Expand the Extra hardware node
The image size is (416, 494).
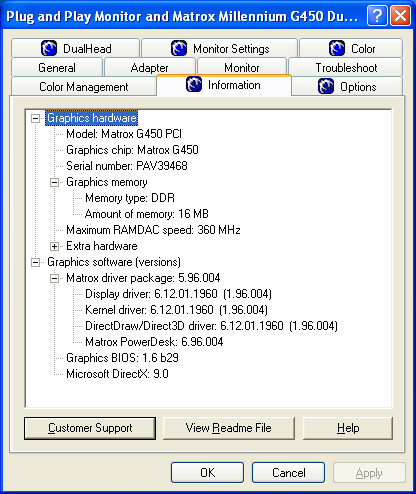(54, 246)
